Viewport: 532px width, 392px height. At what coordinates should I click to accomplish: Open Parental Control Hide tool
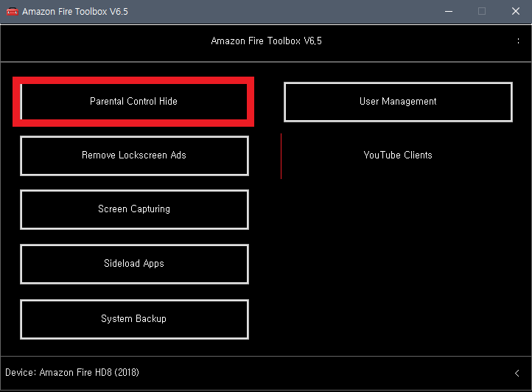tap(133, 102)
